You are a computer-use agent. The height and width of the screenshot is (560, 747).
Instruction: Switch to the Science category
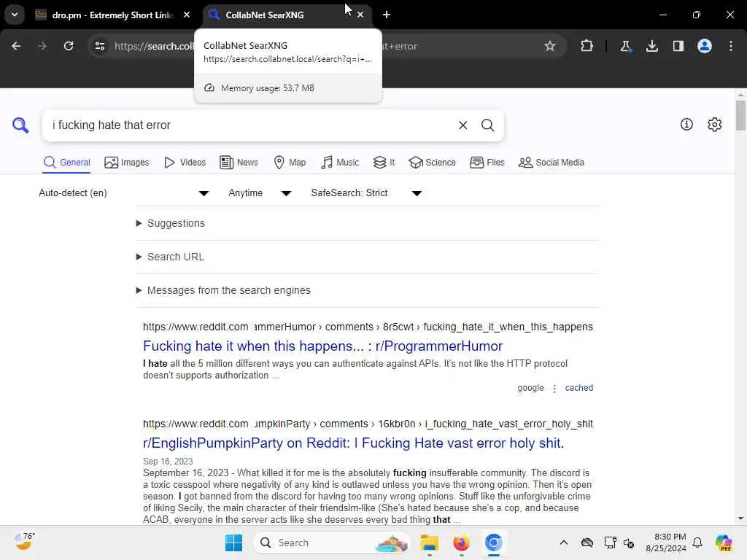pyautogui.click(x=432, y=163)
